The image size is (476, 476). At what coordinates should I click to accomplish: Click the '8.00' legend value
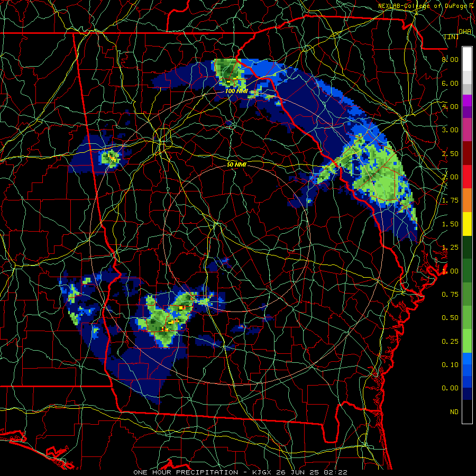[x=450, y=59]
